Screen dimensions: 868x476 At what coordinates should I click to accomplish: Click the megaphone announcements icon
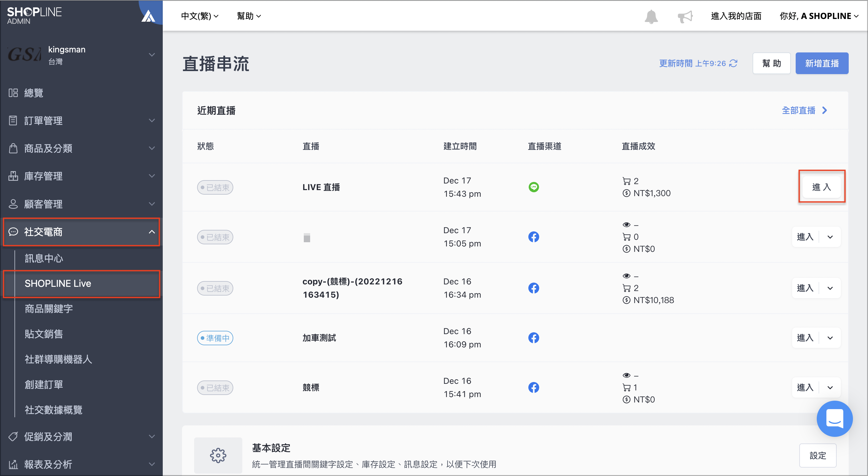tap(685, 16)
